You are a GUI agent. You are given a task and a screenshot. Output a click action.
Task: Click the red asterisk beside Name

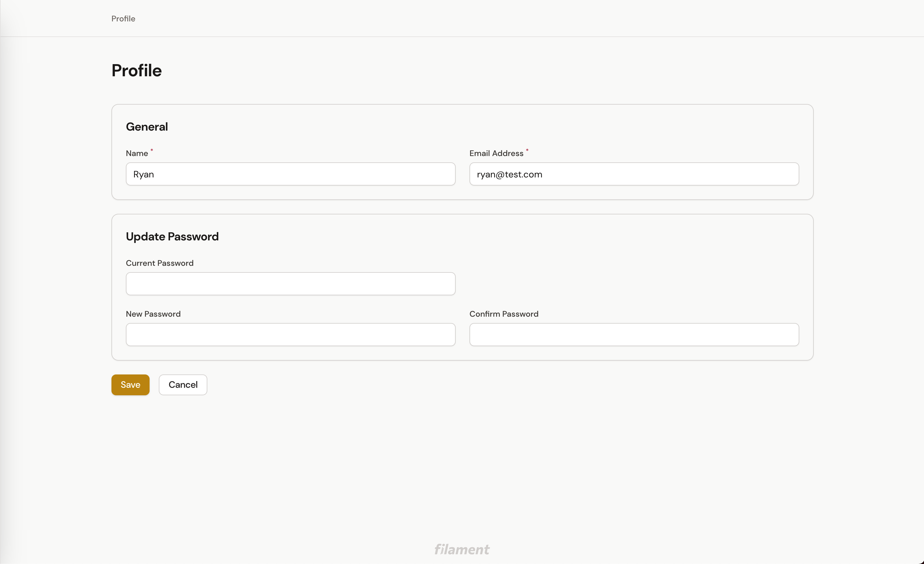152,150
